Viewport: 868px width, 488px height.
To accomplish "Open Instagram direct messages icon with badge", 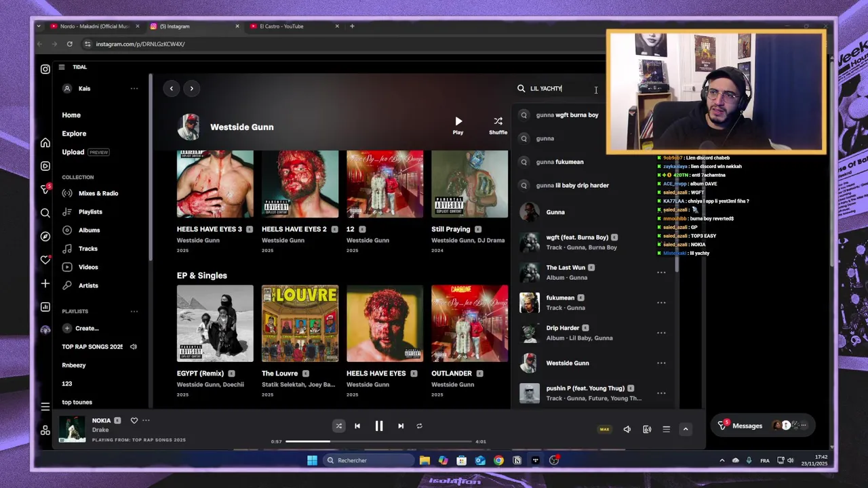I will [45, 188].
